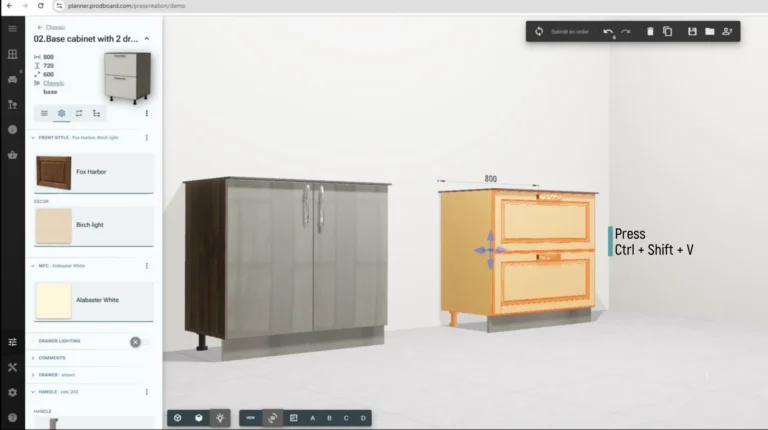Select camera view A
The height and width of the screenshot is (430, 768).
[x=313, y=417]
